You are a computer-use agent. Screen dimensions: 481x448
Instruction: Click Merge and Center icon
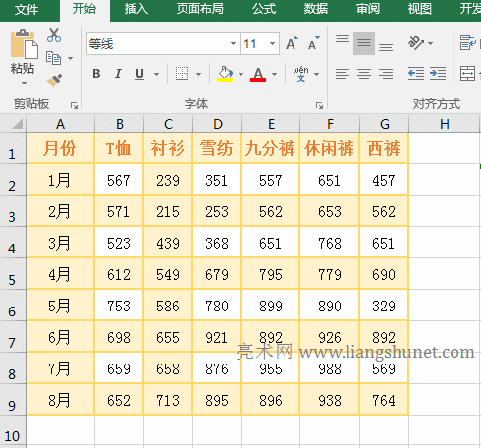468,73
